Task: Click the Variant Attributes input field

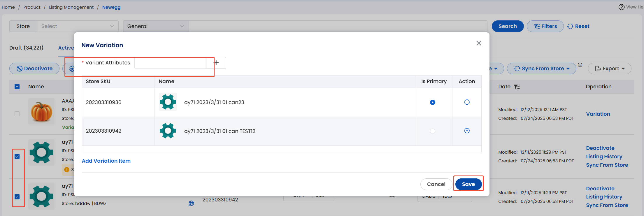Action: click(x=170, y=63)
